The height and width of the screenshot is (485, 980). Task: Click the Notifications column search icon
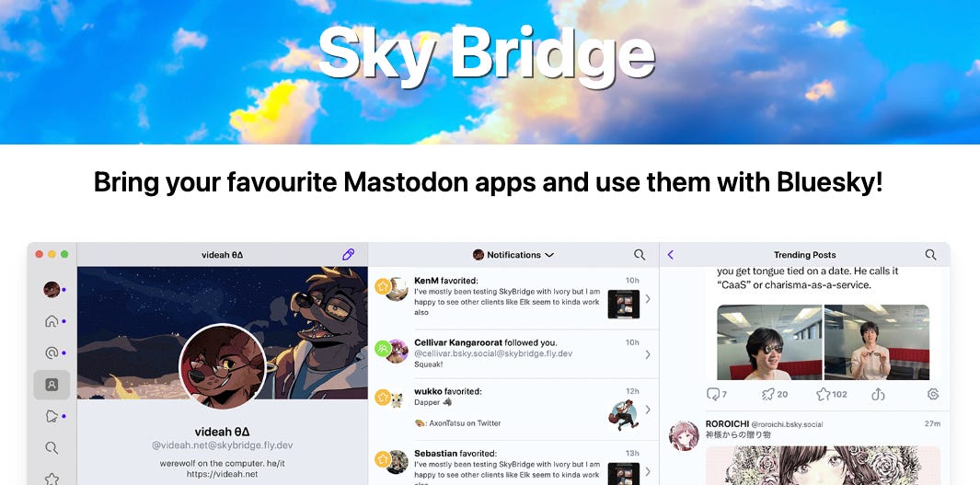640,254
